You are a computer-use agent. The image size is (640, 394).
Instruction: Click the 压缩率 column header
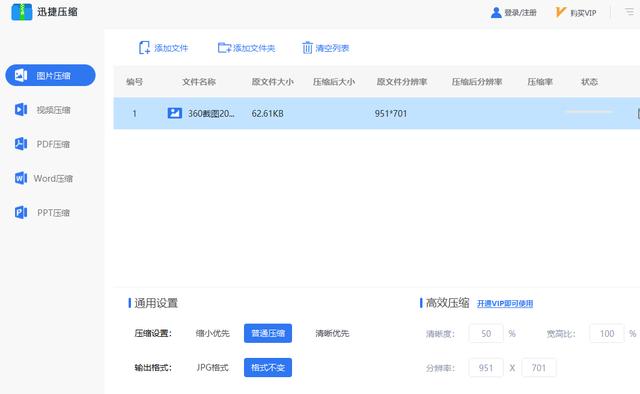(540, 82)
